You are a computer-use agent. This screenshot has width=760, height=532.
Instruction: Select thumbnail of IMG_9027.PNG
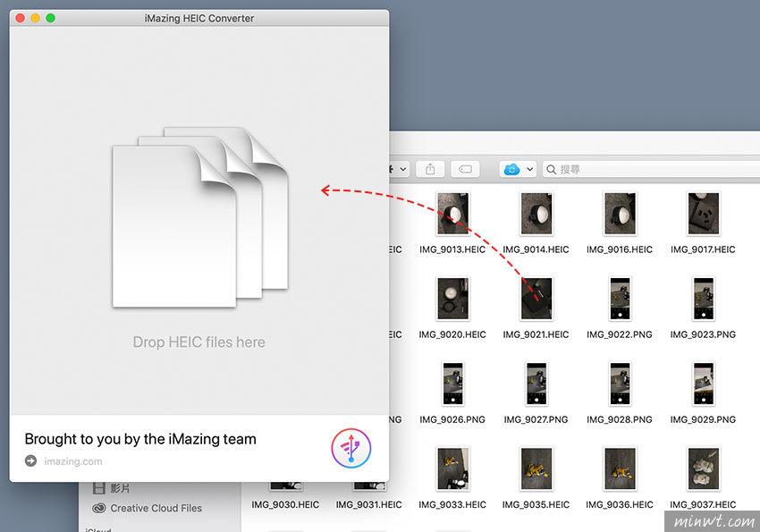(x=536, y=384)
